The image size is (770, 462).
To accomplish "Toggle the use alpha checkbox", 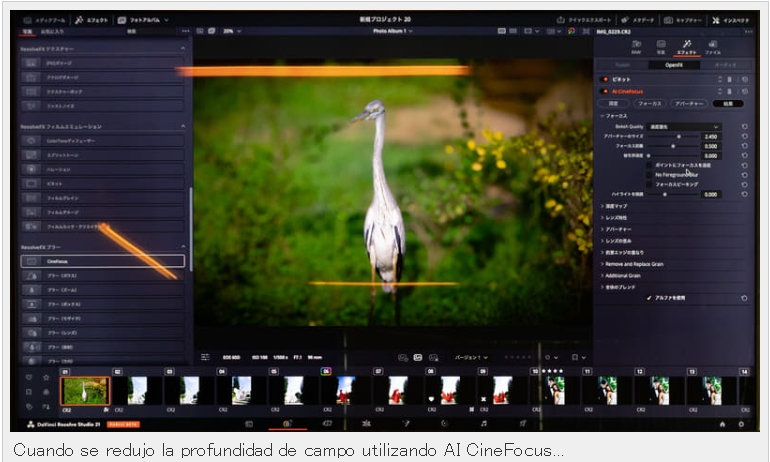I will tap(649, 298).
